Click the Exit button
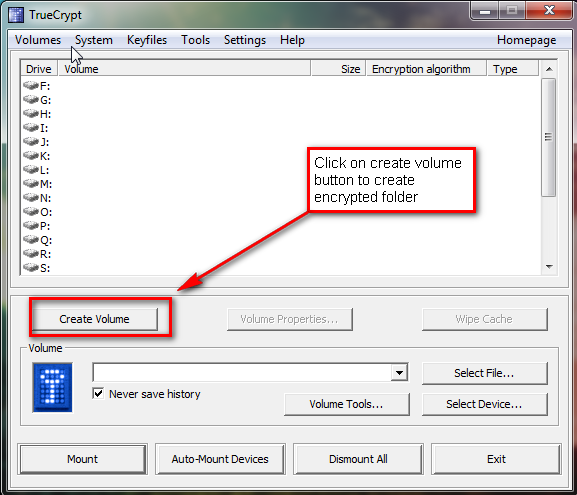This screenshot has height=495, width=577. coord(496,459)
